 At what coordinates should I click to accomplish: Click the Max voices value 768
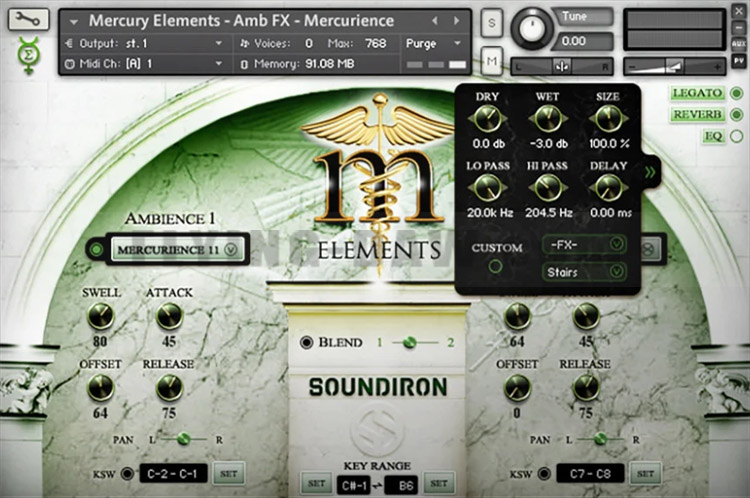click(x=375, y=44)
